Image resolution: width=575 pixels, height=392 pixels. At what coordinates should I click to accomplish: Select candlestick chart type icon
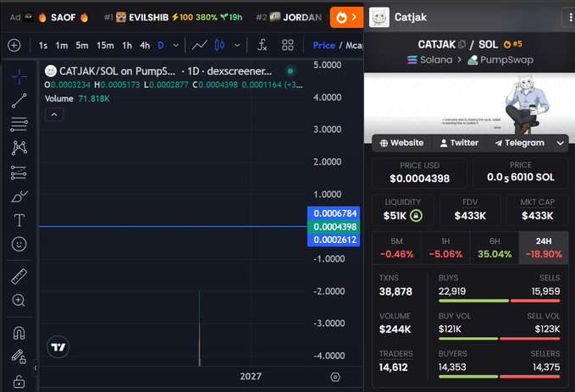(x=219, y=45)
